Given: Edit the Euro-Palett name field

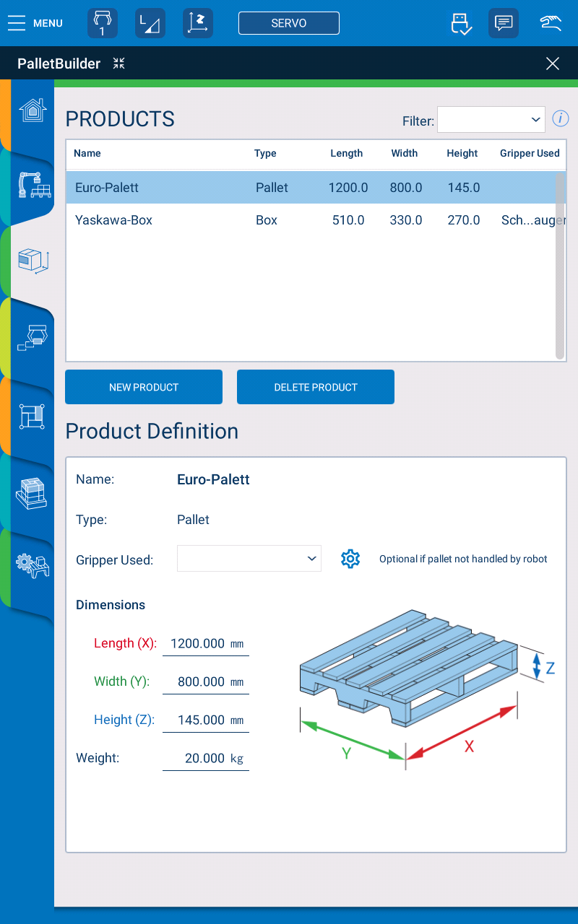Looking at the screenshot, I should (213, 479).
